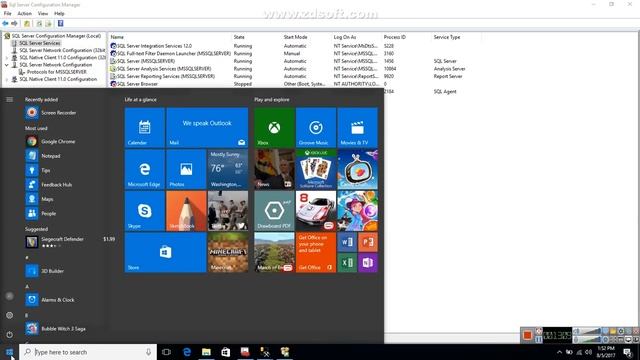Open Settings gear in Start menu

(x=9, y=315)
